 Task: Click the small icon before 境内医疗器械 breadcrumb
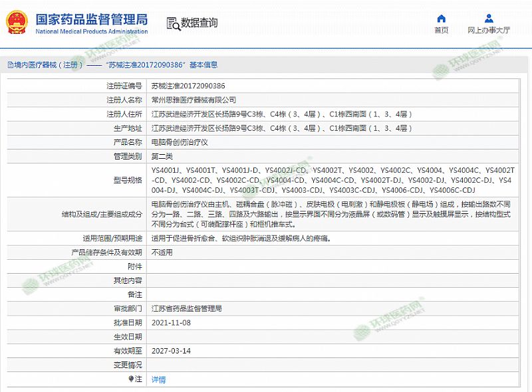pos(10,65)
